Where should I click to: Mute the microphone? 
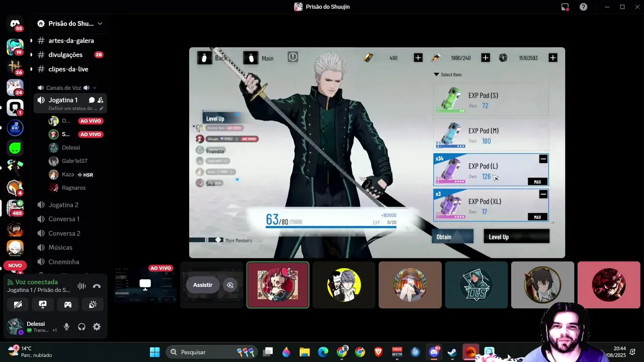click(x=66, y=327)
